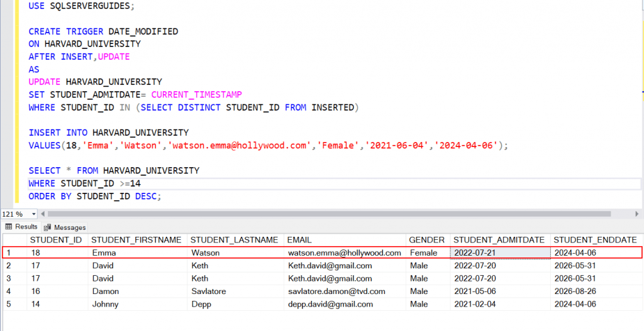This screenshot has width=644, height=331.
Task: Select result row number 5
Action: (x=15, y=305)
